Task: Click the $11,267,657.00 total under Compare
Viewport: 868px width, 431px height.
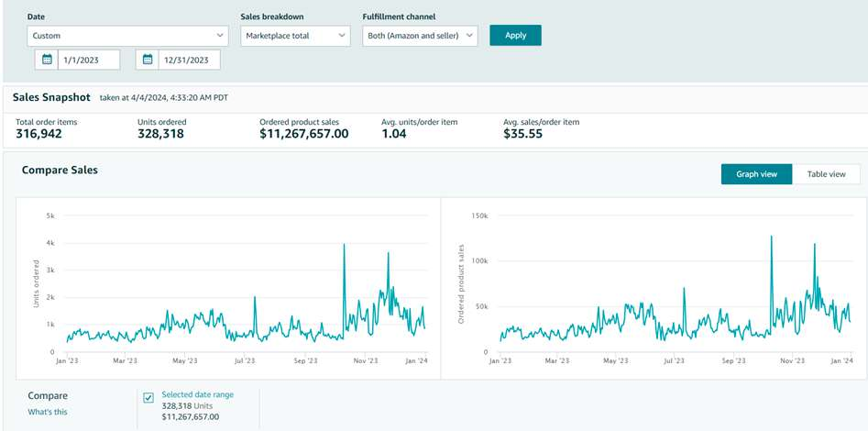Action: click(x=191, y=416)
